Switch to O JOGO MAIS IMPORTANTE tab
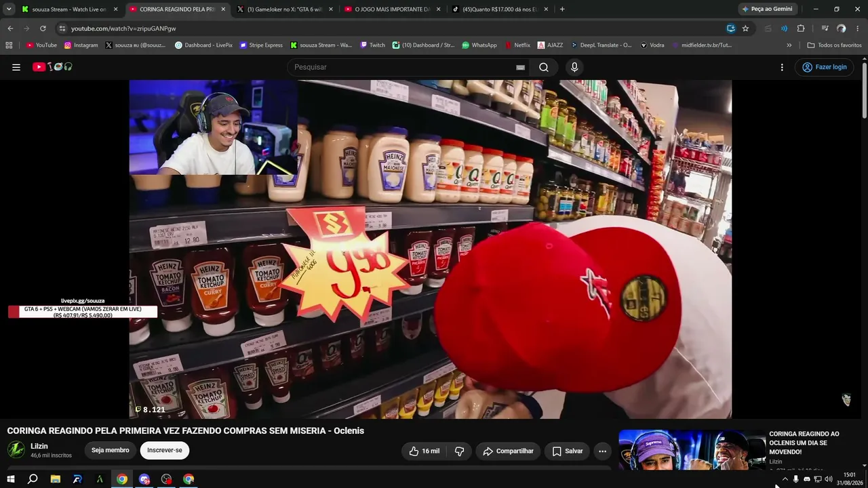This screenshot has height=488, width=868. [x=393, y=9]
